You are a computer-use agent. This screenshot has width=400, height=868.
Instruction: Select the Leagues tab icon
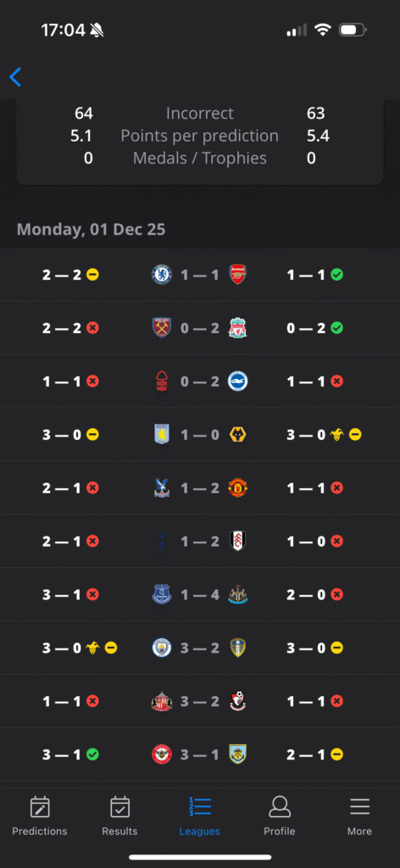click(x=200, y=807)
